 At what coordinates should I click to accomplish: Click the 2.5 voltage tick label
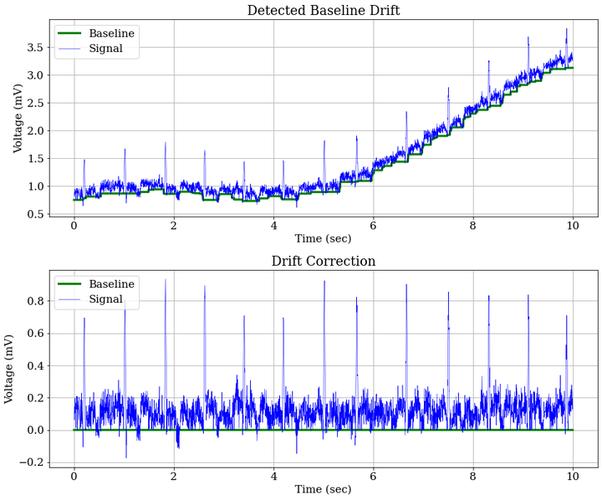click(35, 103)
